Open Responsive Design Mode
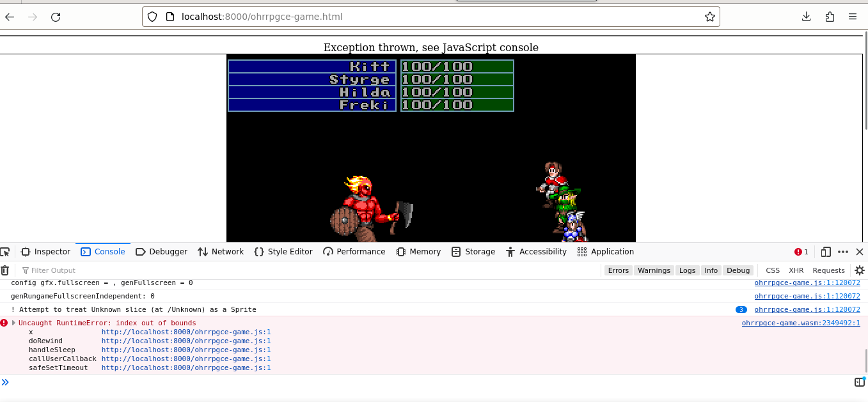 pos(826,252)
